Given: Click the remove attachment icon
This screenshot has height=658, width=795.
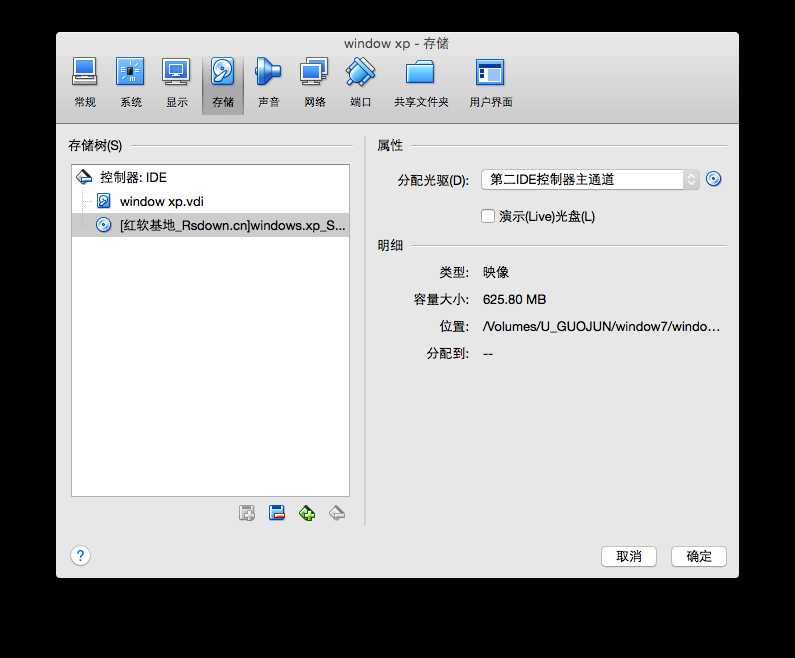Looking at the screenshot, I should click(277, 513).
